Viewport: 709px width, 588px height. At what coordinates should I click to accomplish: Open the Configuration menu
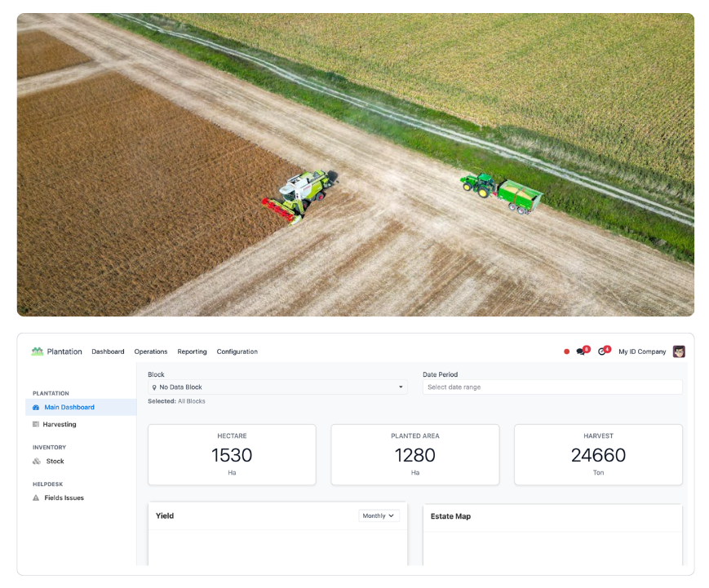237,351
